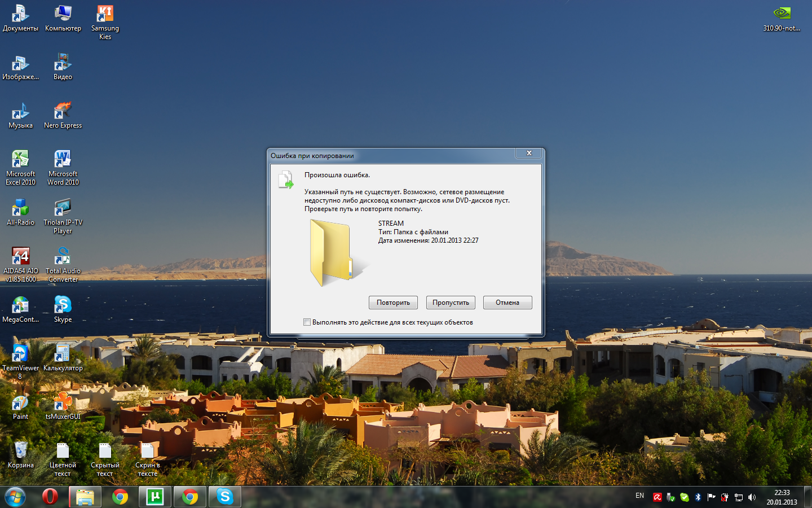The height and width of the screenshot is (508, 812).
Task: Close the 'Ошибка при копировании' dialog
Action: point(529,153)
